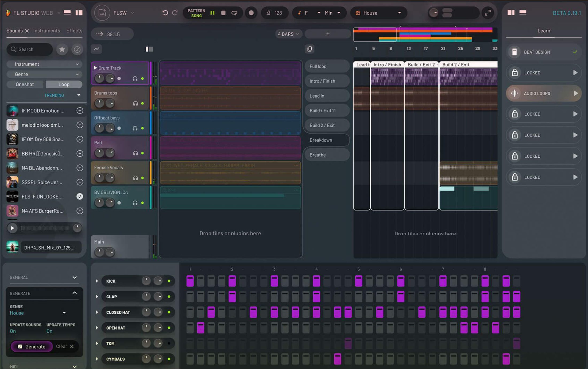Toggle first KICK step in sequencer

[190, 281]
